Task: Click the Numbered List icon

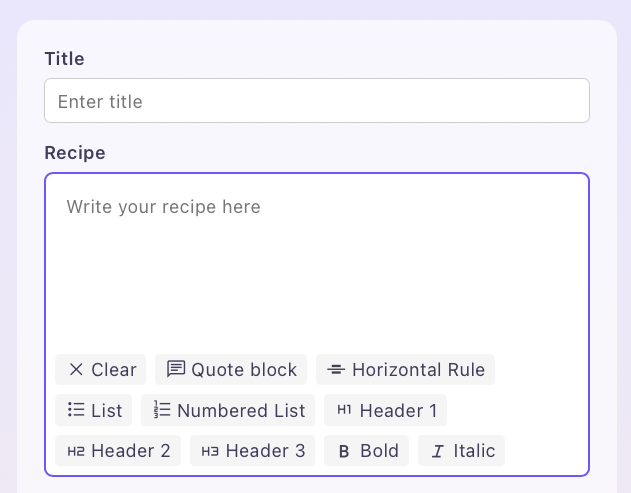Action: coord(162,410)
